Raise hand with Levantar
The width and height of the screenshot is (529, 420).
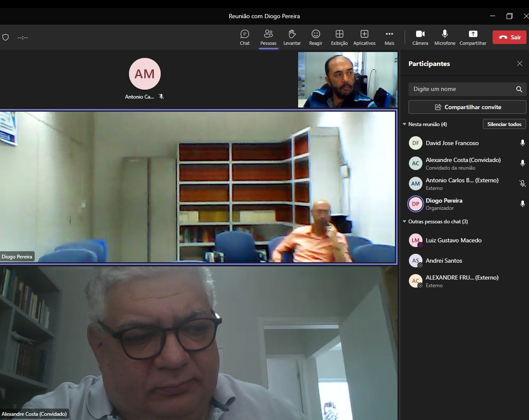coord(292,37)
